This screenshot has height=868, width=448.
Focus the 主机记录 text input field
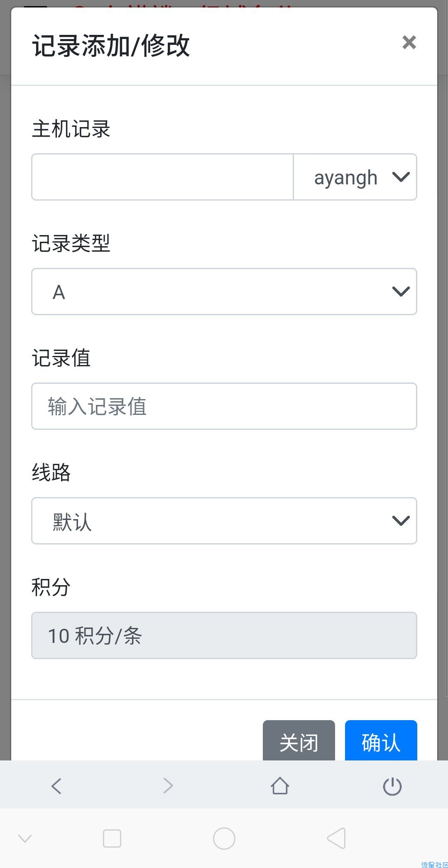click(x=162, y=177)
